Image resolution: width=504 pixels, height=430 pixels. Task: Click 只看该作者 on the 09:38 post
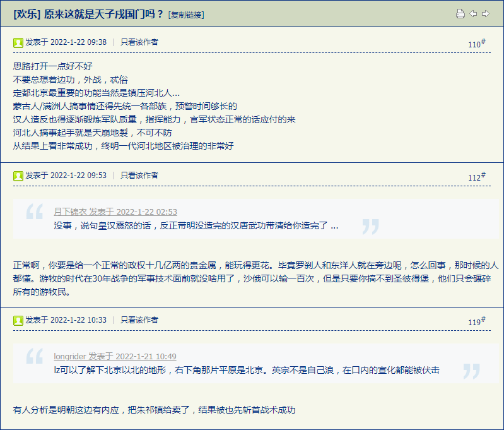pos(139,42)
